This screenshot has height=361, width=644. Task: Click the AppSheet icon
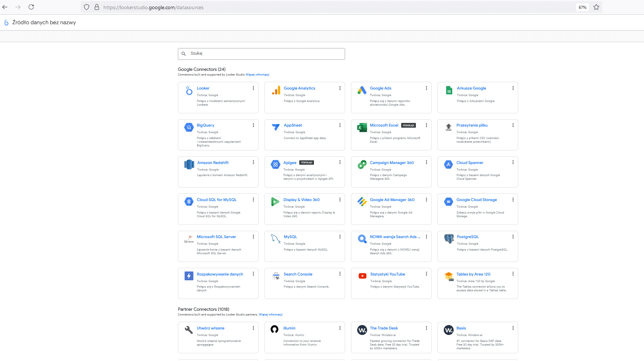(x=276, y=127)
